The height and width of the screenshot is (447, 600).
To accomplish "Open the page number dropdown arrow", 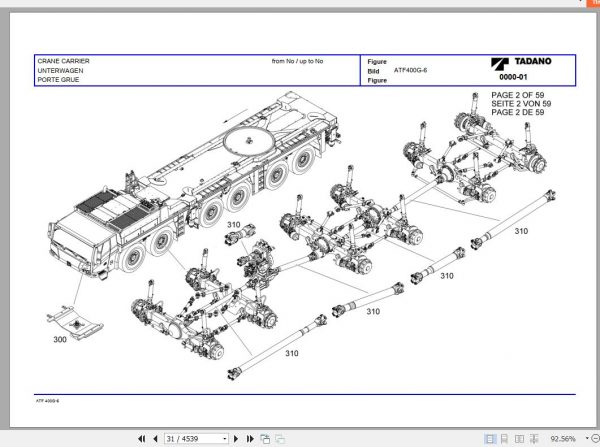I will tap(225, 439).
